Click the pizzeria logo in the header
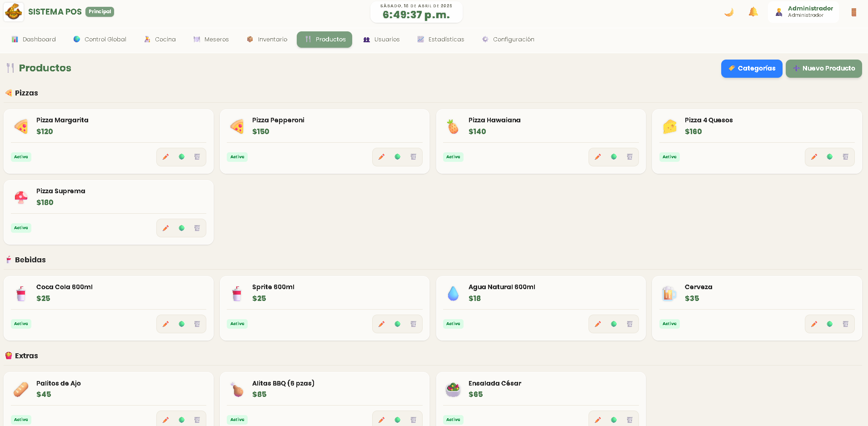Screen dimensions: 868x426 [x=14, y=12]
